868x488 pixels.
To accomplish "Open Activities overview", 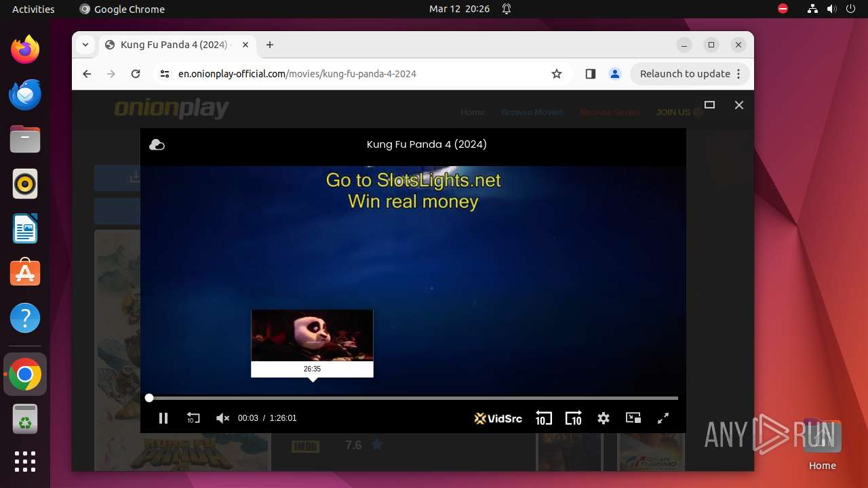I will pyautogui.click(x=33, y=9).
